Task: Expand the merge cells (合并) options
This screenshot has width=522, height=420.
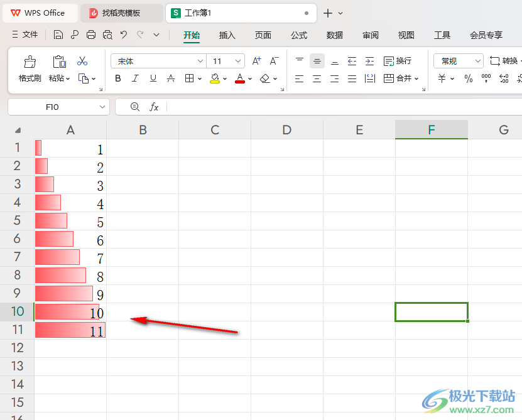Action: [416, 79]
